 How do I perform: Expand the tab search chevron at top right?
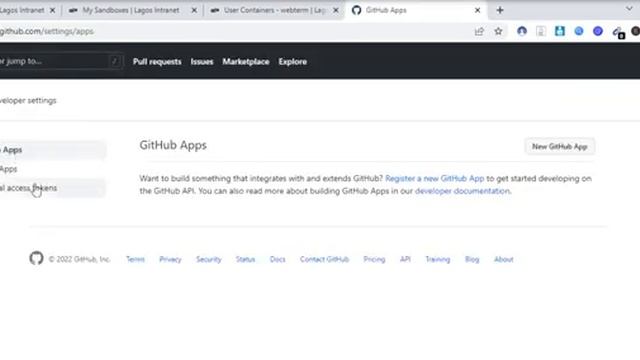[629, 9]
